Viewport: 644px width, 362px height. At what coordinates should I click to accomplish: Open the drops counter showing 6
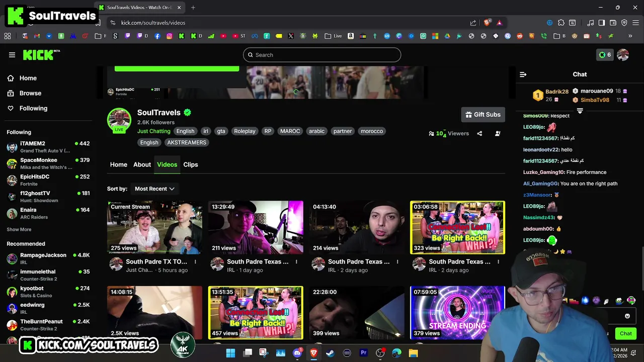click(x=605, y=55)
